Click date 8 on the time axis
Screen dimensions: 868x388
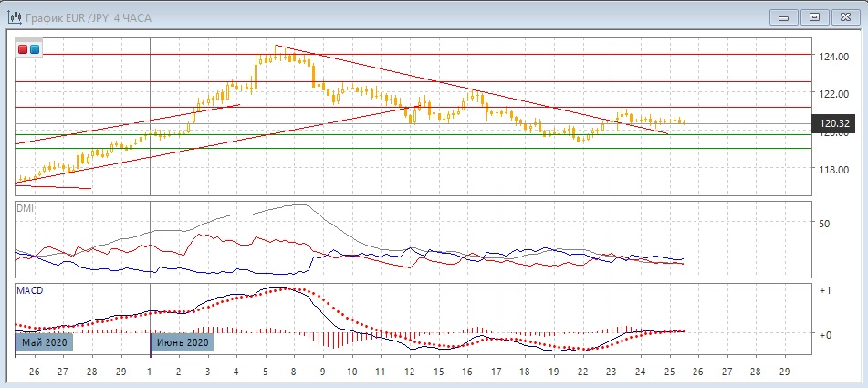294,372
